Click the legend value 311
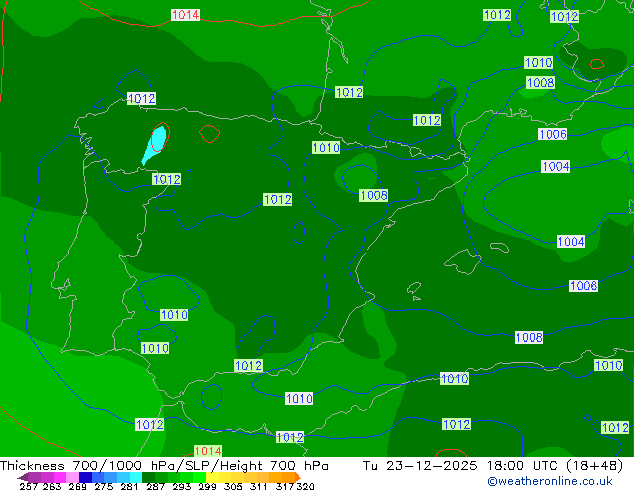 pos(258,486)
